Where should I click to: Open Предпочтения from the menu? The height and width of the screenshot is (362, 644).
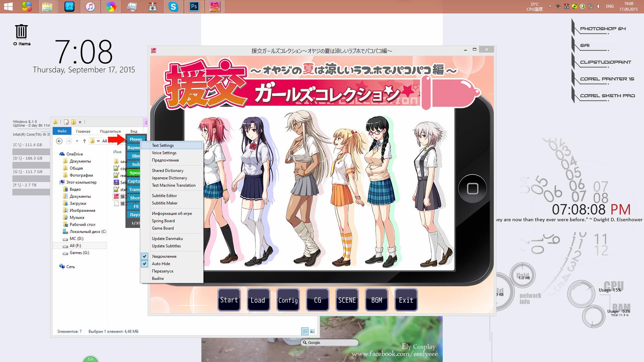click(x=172, y=160)
